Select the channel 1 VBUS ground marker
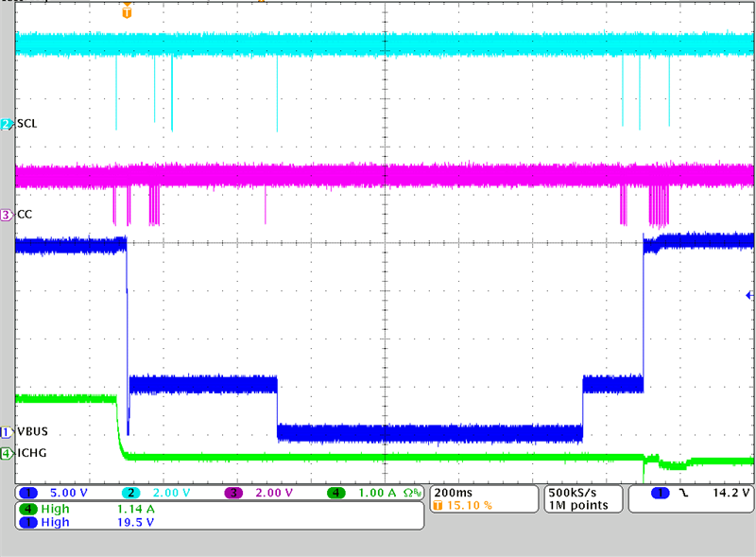This screenshot has height=557, width=756. click(x=8, y=431)
